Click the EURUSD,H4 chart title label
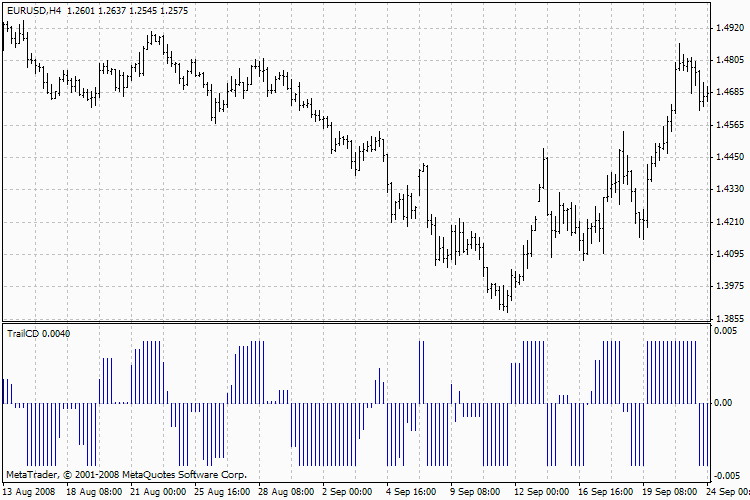 point(33,10)
